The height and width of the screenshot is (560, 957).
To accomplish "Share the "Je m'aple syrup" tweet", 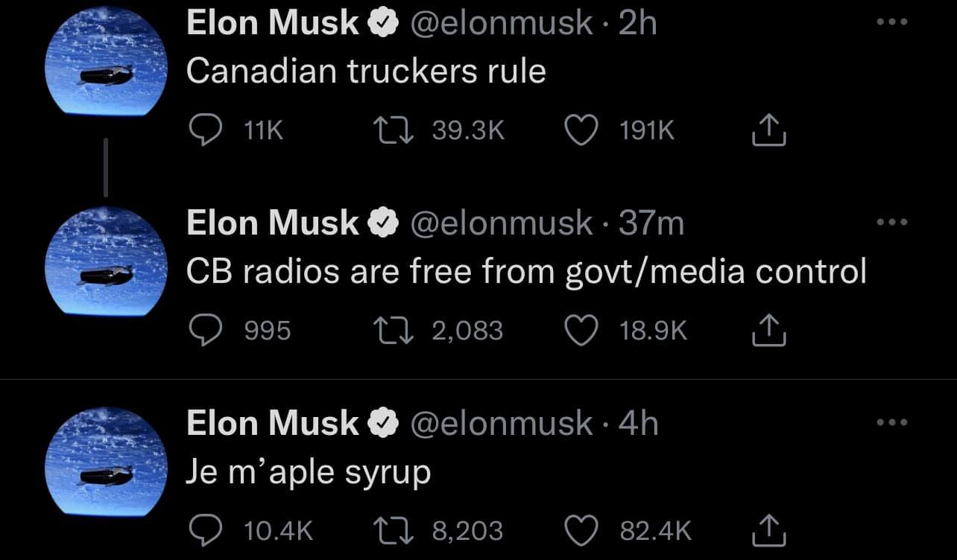I will tap(770, 531).
